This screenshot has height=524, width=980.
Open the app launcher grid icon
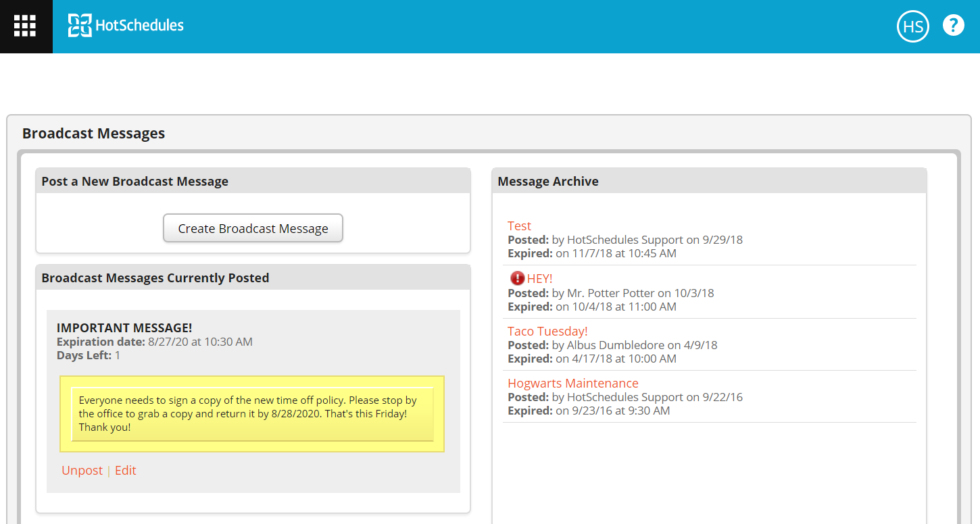pos(26,26)
